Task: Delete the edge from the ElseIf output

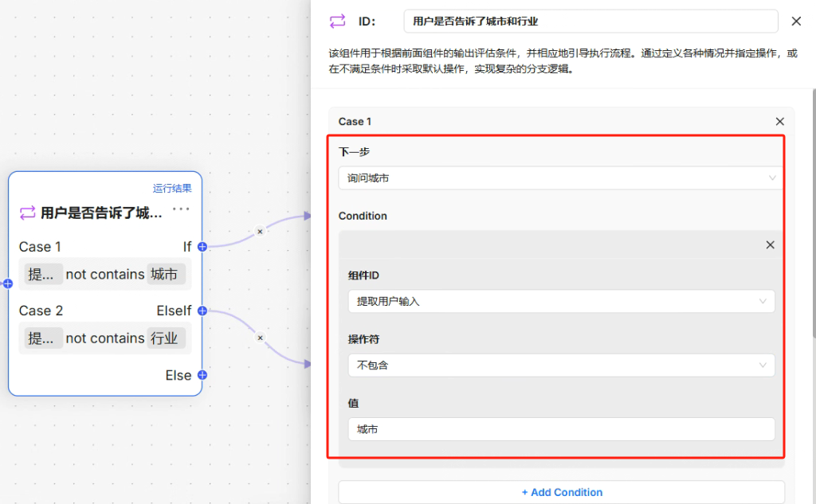Action: coord(259,338)
